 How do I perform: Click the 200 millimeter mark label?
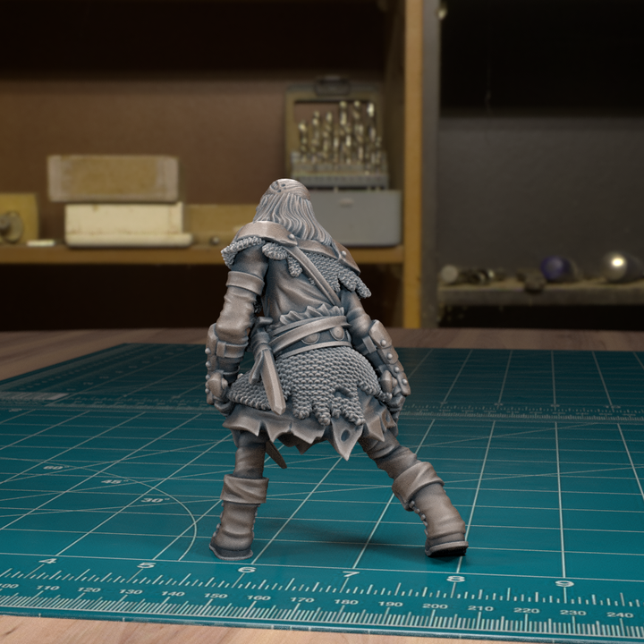tap(436, 606)
